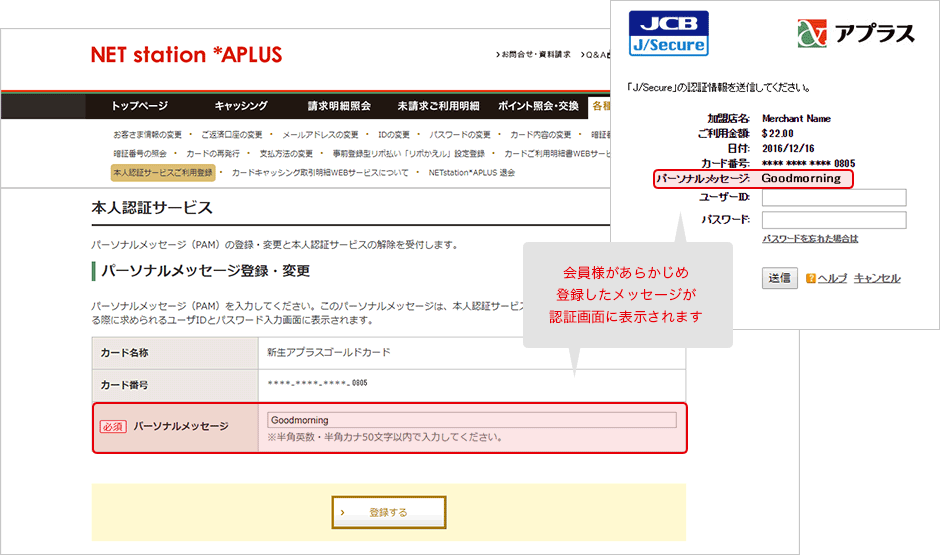Focus the ユーザーID input field
Image resolution: width=940 pixels, height=555 pixels.
coord(834,197)
